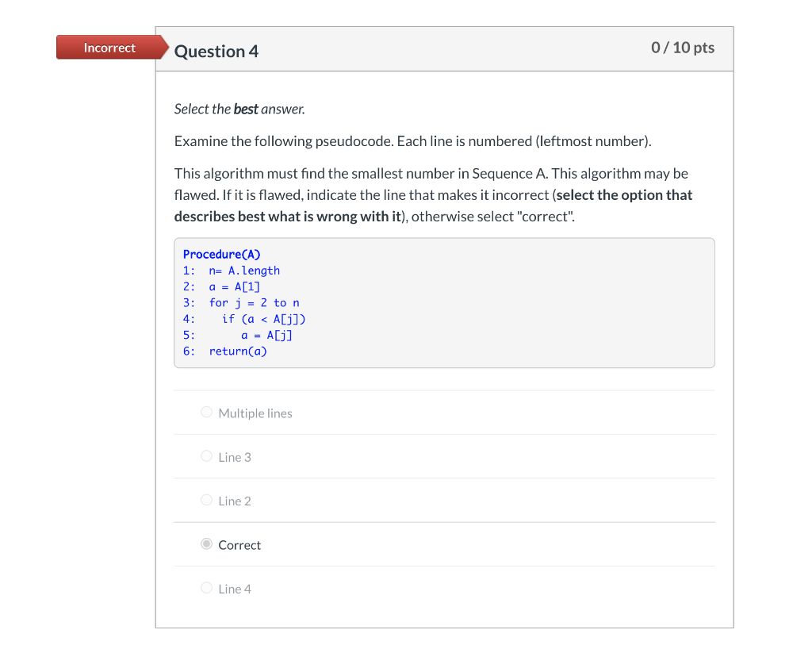Image resolution: width=812 pixels, height=649 pixels.
Task: Click pseudocode line '5: a = A[j]'
Action: point(238,335)
